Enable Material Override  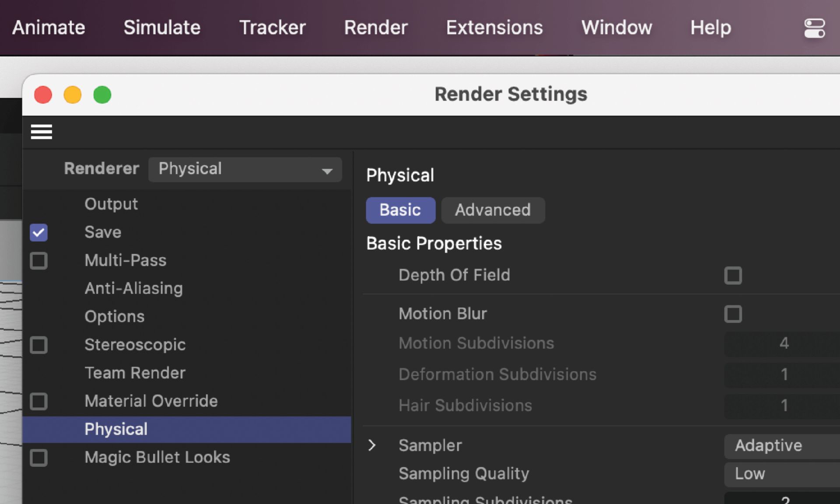(x=38, y=401)
